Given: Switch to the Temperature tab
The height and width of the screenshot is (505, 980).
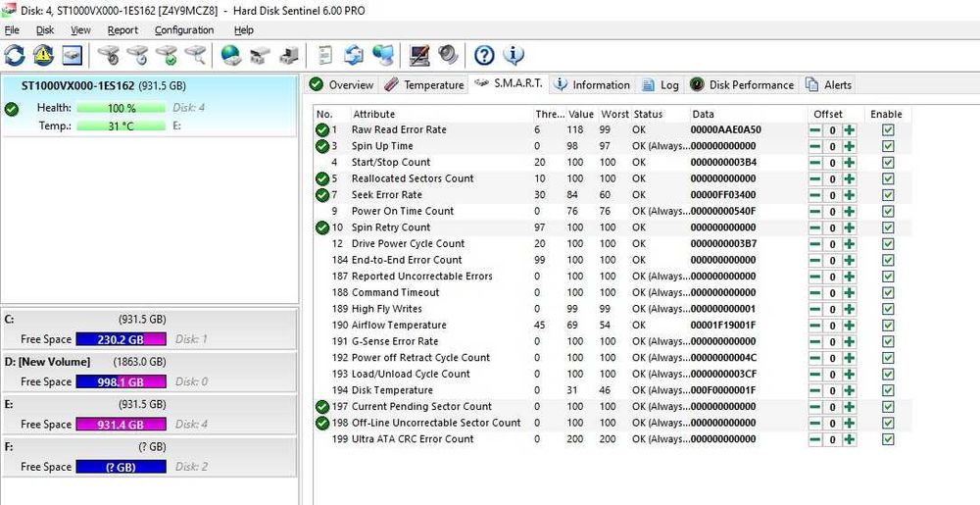Looking at the screenshot, I should click(x=424, y=85).
